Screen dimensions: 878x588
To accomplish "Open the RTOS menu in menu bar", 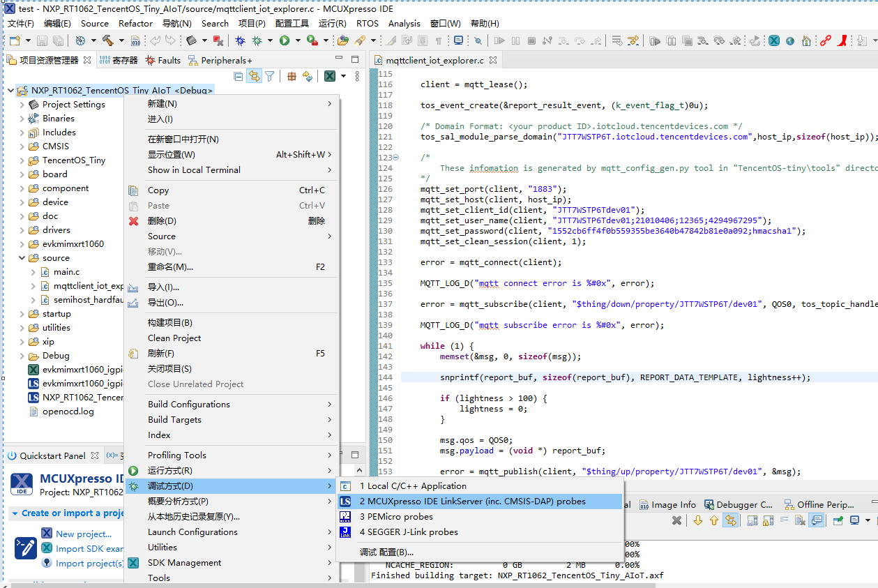I will pyautogui.click(x=367, y=23).
